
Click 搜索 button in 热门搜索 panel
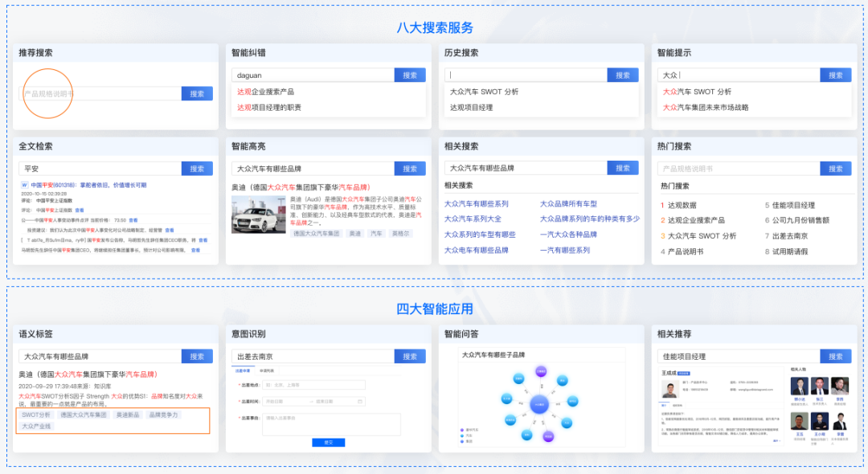tap(835, 169)
